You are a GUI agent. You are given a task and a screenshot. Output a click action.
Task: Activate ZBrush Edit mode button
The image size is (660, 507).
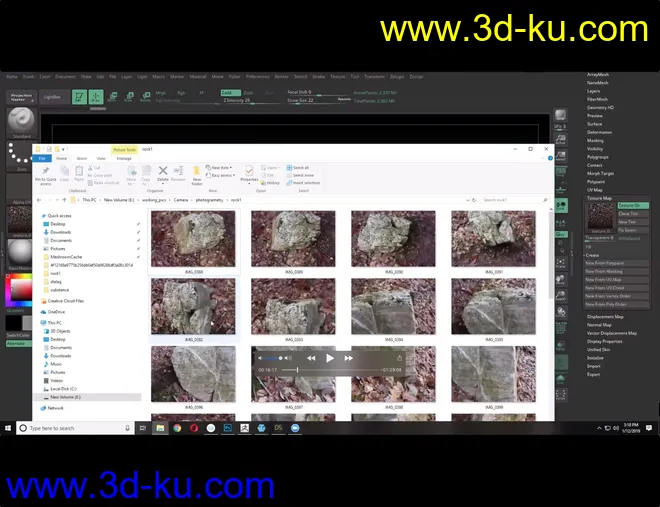click(79, 97)
